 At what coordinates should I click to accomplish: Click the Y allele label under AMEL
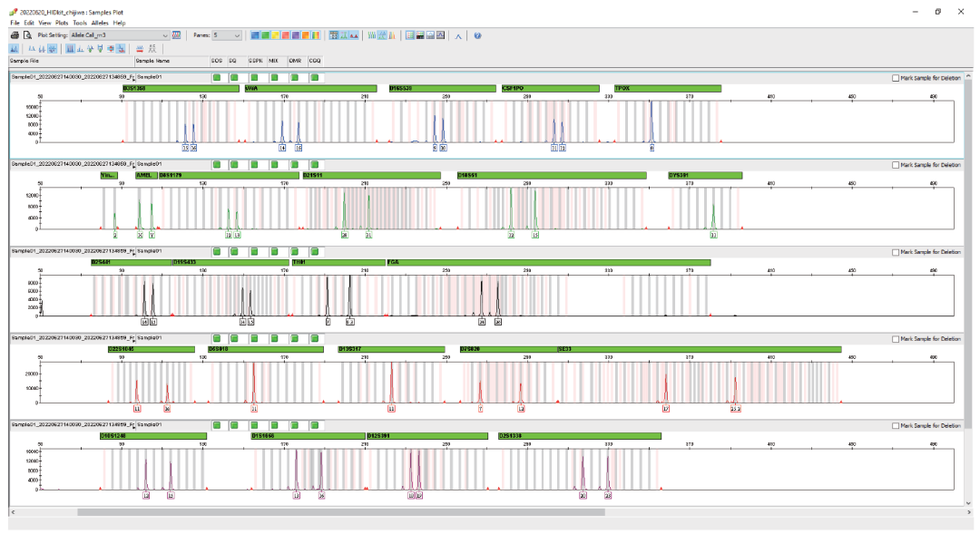tap(152, 235)
